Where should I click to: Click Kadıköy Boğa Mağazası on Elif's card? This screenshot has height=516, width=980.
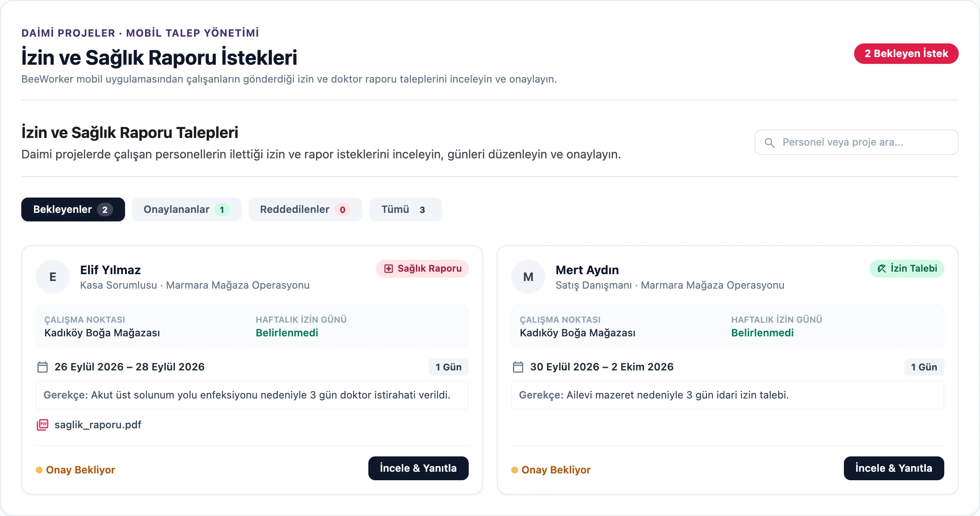tap(102, 333)
